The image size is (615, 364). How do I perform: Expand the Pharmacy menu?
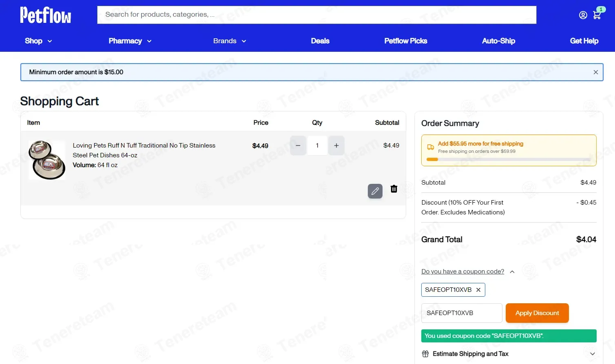point(130,41)
